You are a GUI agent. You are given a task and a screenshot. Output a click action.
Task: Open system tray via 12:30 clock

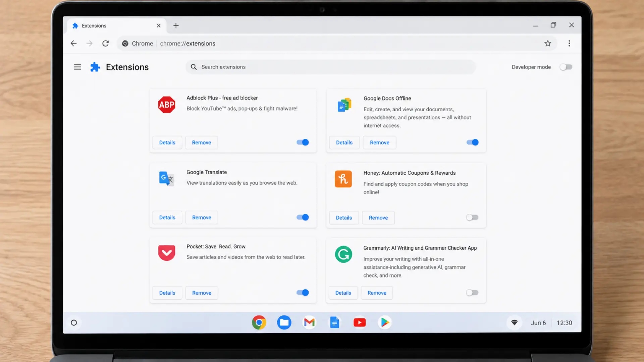pyautogui.click(x=564, y=323)
